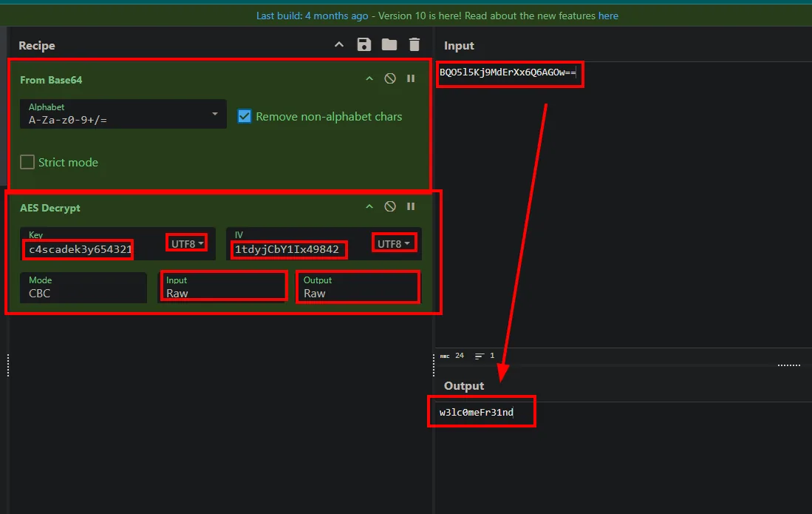Click the From Base64 operation title
The height and width of the screenshot is (514, 812).
click(51, 80)
